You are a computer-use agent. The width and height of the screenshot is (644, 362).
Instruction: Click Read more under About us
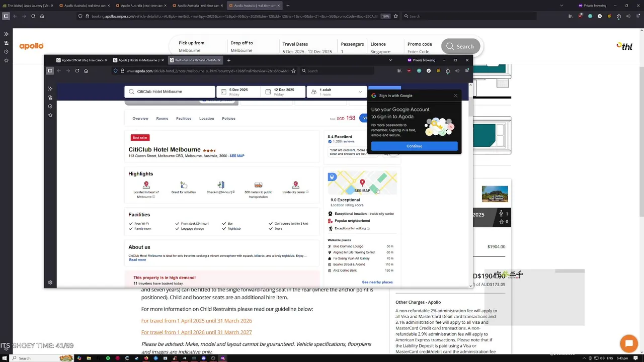click(x=137, y=260)
